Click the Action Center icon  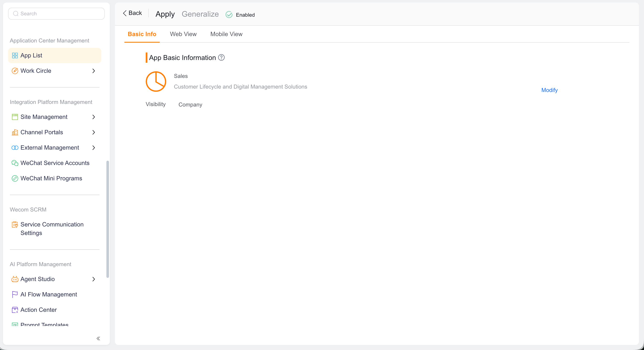point(15,310)
